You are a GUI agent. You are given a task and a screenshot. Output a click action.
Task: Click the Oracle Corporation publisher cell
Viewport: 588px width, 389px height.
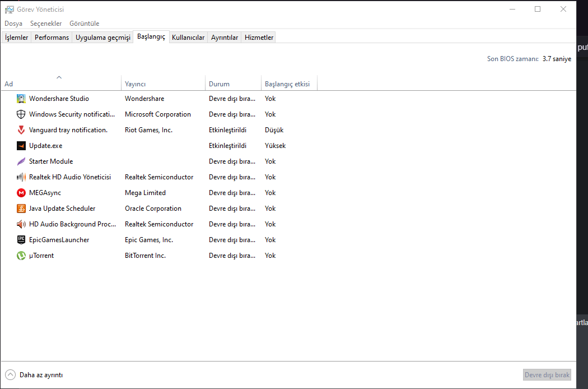[x=153, y=209]
